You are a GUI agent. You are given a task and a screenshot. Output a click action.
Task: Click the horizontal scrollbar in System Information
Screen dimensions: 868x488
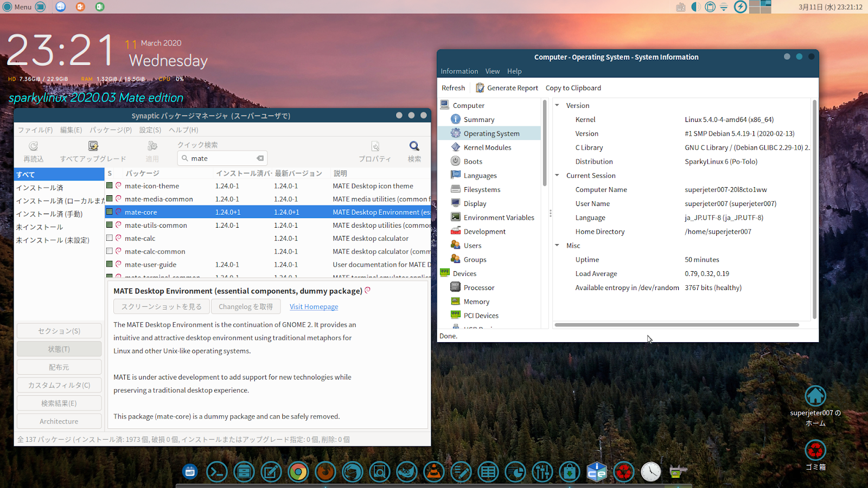(676, 325)
